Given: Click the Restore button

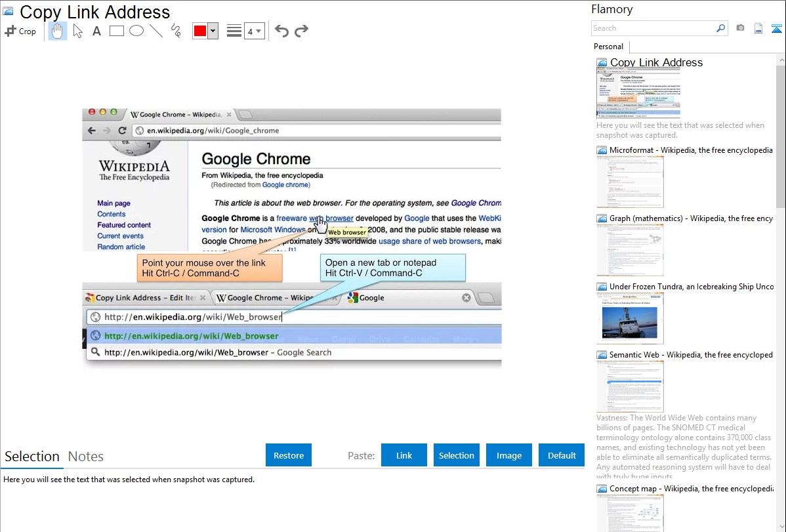Looking at the screenshot, I should [289, 455].
